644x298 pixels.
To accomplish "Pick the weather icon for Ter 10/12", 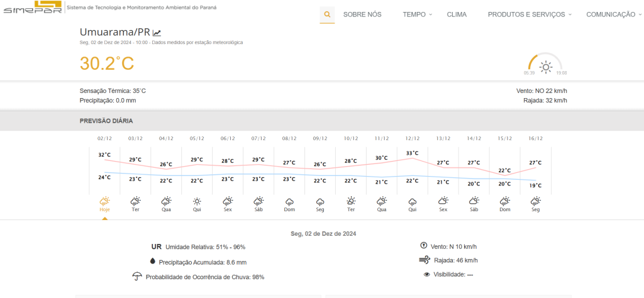I will (x=351, y=202).
